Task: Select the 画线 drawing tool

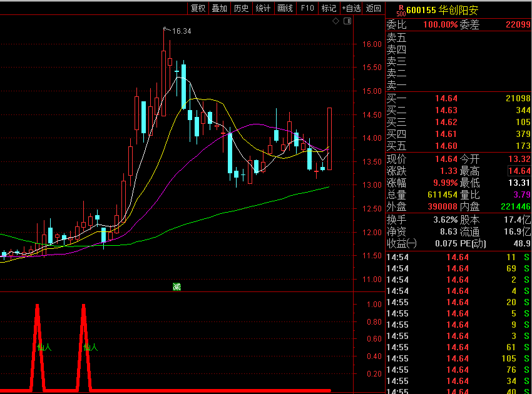Action: (x=285, y=8)
